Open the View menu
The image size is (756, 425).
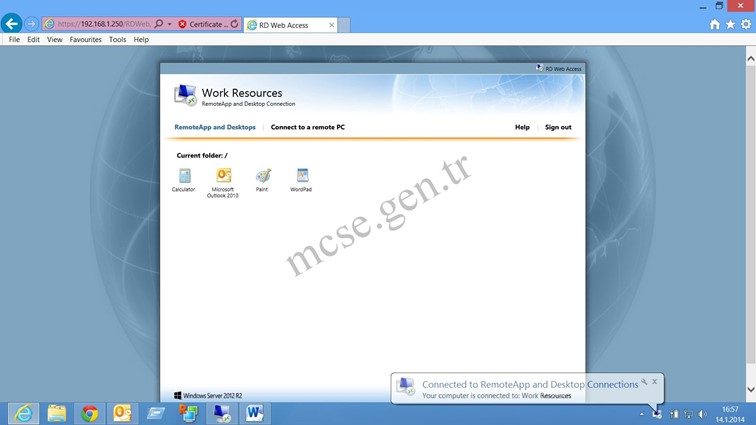click(x=54, y=40)
